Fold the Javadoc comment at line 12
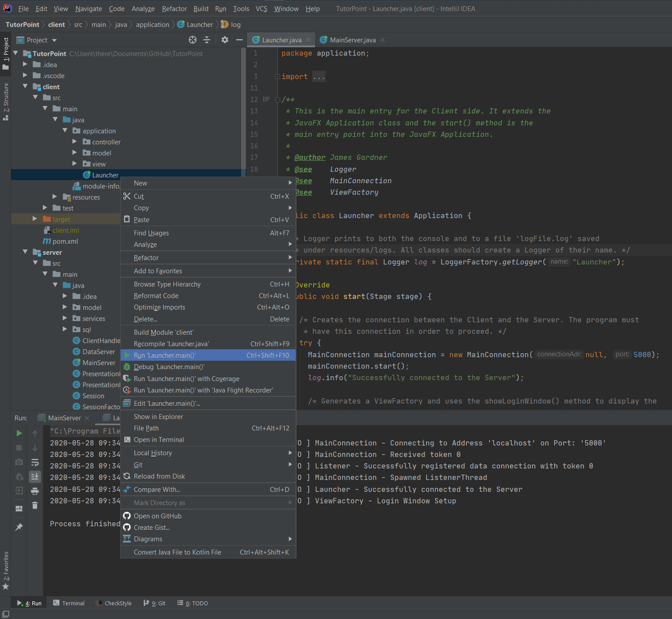The image size is (672, 619). tap(277, 100)
